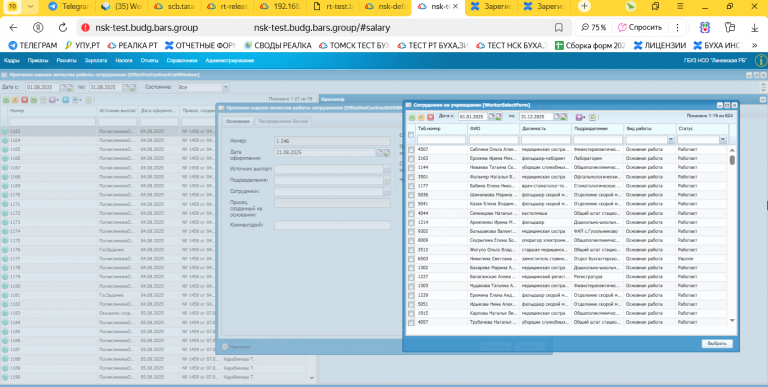Click browser page reload icon
Image resolution: width=768 pixels, height=387 pixels.
coord(63,27)
